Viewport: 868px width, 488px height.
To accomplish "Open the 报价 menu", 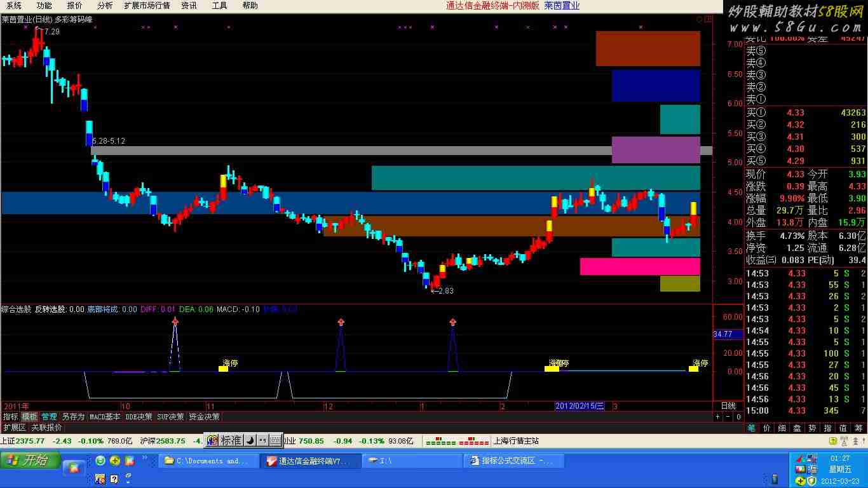I will (x=74, y=5).
